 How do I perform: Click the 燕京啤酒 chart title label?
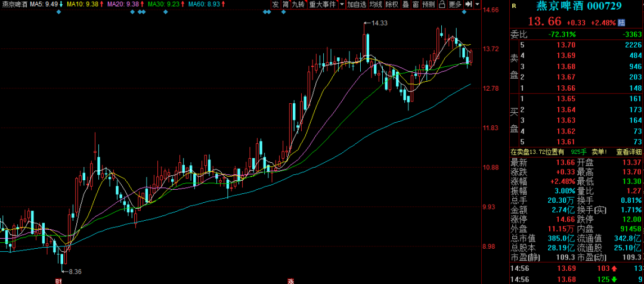[x=14, y=4]
